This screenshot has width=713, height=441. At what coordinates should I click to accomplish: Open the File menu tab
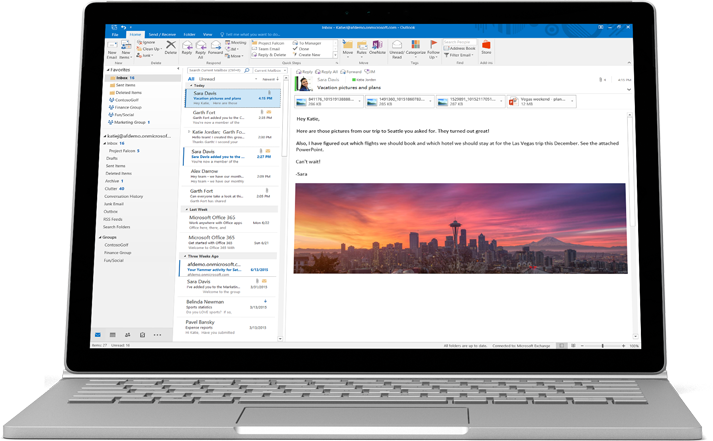pyautogui.click(x=116, y=34)
